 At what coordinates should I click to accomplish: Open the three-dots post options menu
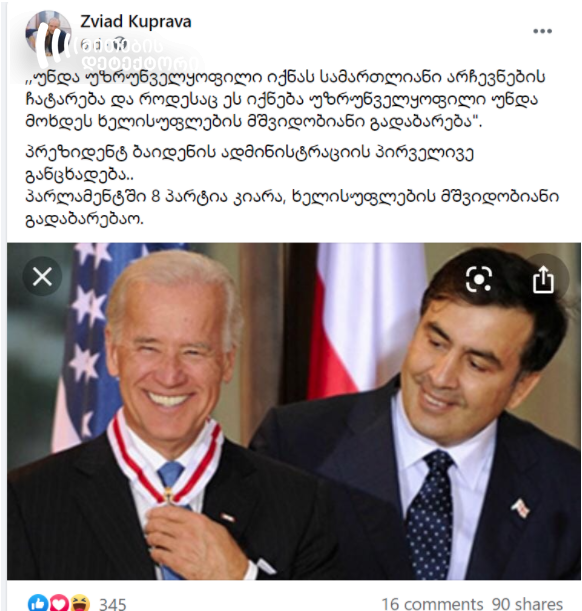542,31
